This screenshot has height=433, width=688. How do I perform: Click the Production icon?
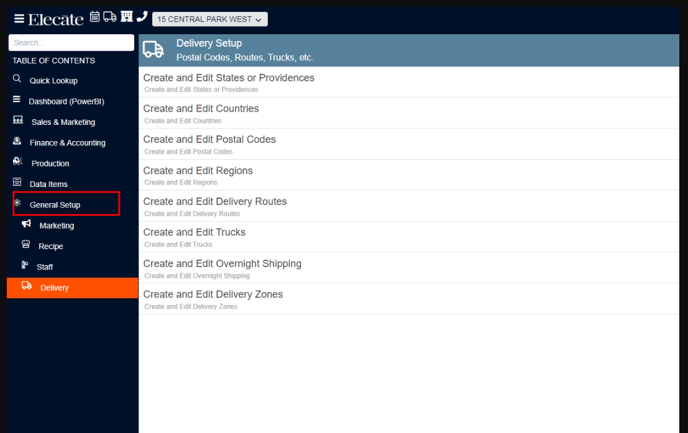pyautogui.click(x=18, y=161)
